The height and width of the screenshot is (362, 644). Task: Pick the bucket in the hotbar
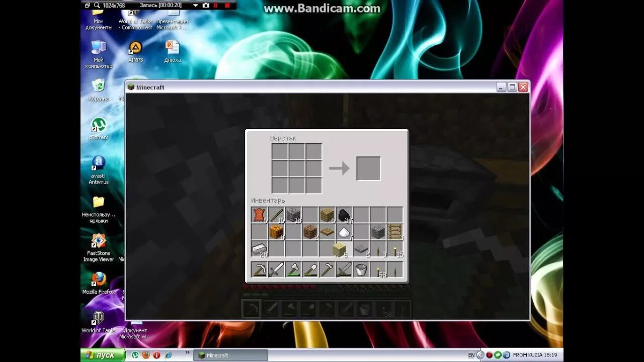coord(362,269)
